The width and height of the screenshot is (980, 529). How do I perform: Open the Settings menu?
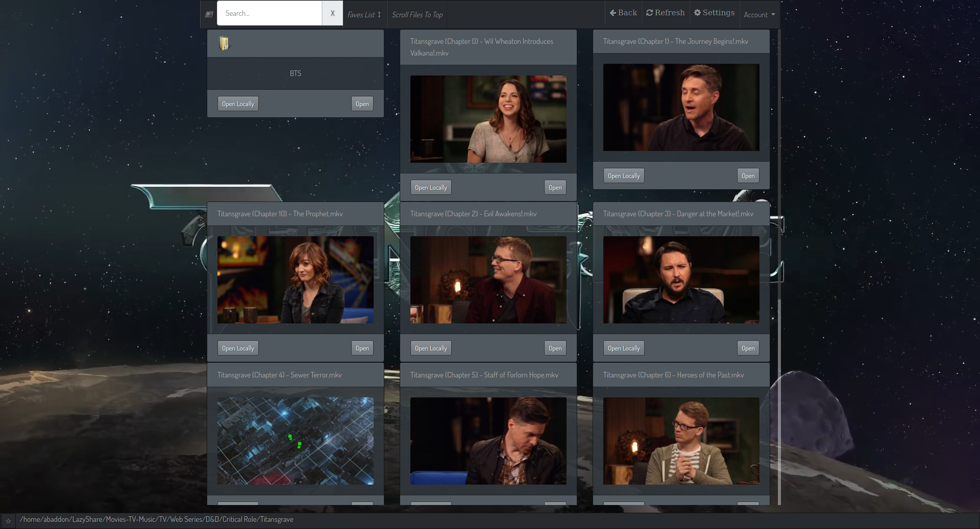click(715, 13)
